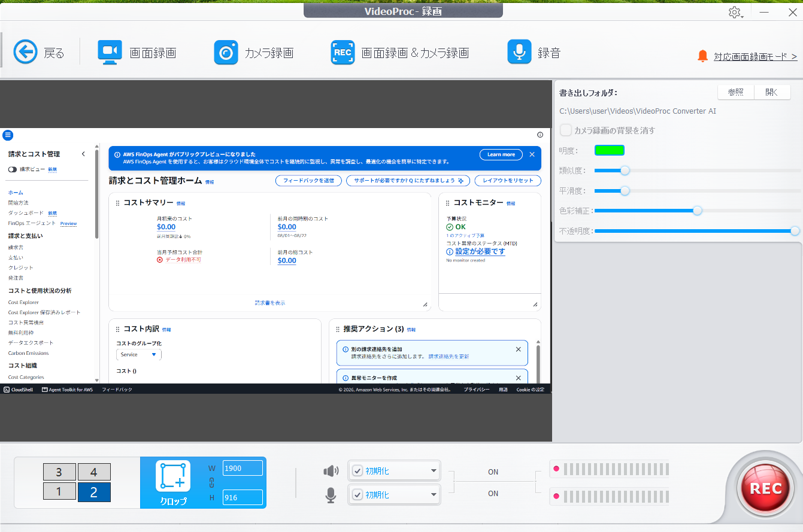Click the speaker audio icon

(331, 471)
